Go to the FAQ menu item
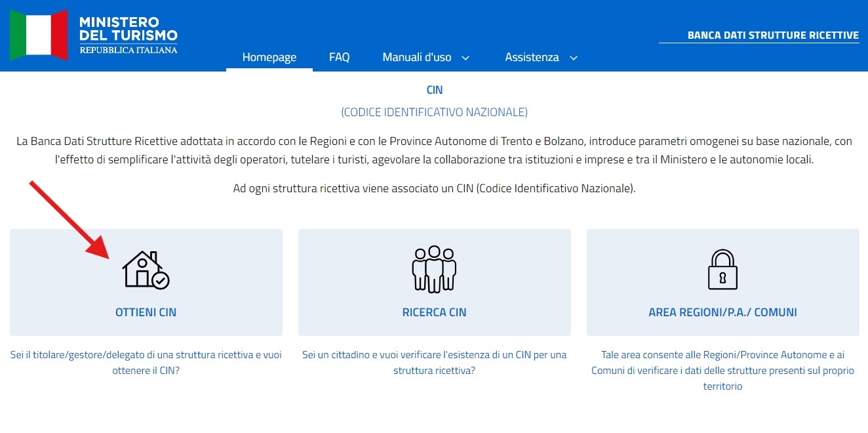868x433 pixels. (339, 57)
